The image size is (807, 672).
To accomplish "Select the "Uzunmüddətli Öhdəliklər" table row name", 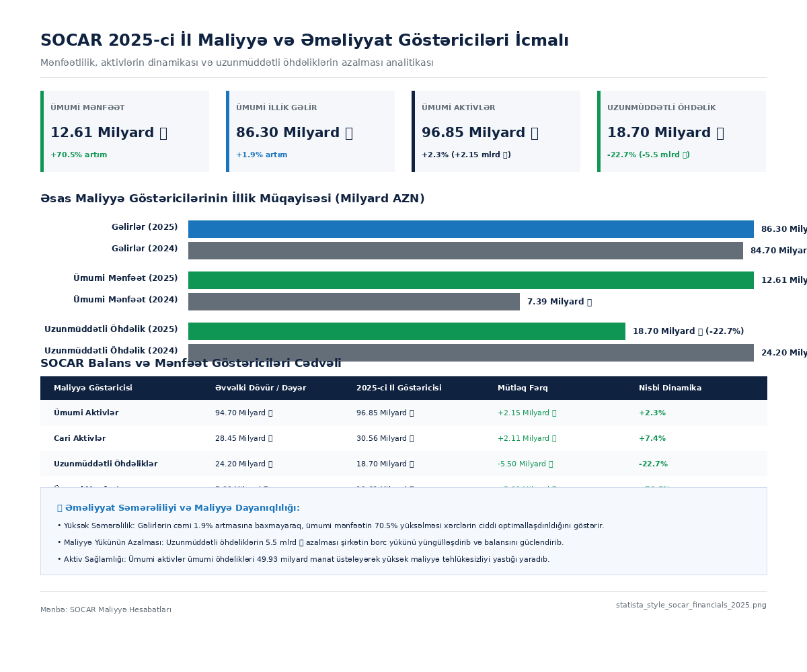I will coord(106,464).
